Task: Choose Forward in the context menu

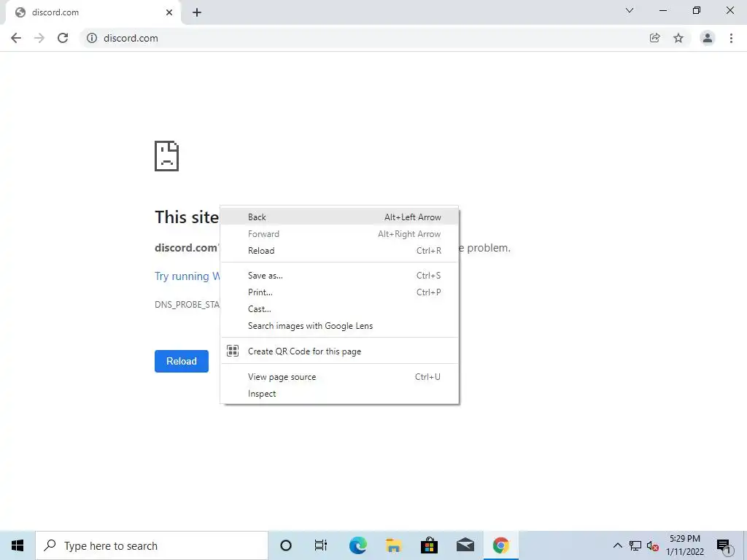Action: click(339, 234)
